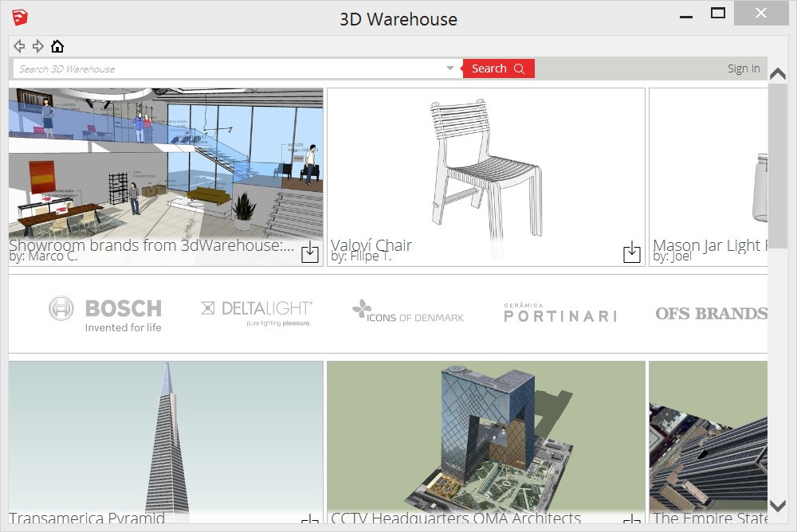Open the Sign In link
This screenshot has height=532, width=797.
[x=743, y=68]
